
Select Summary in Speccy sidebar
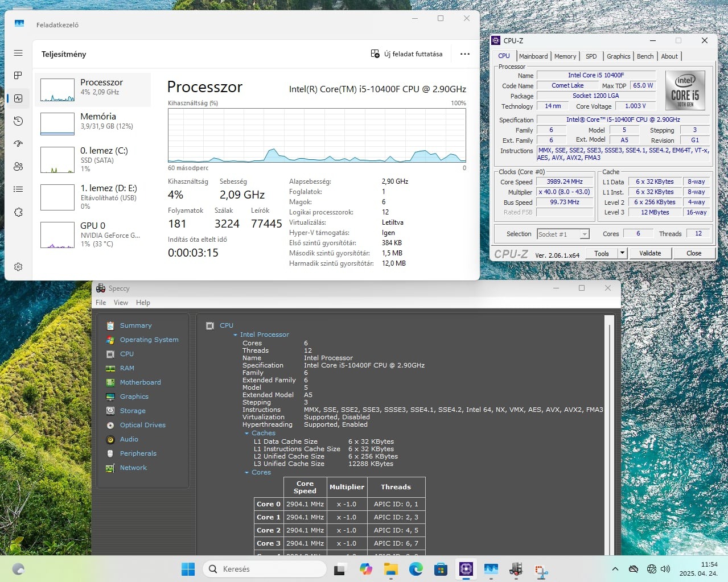[x=135, y=325]
